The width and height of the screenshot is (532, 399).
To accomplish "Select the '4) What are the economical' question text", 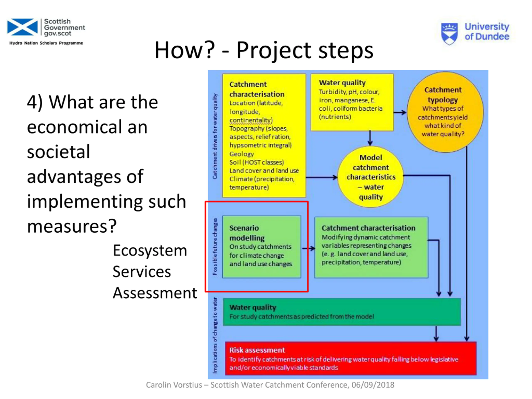I will pos(106,164).
